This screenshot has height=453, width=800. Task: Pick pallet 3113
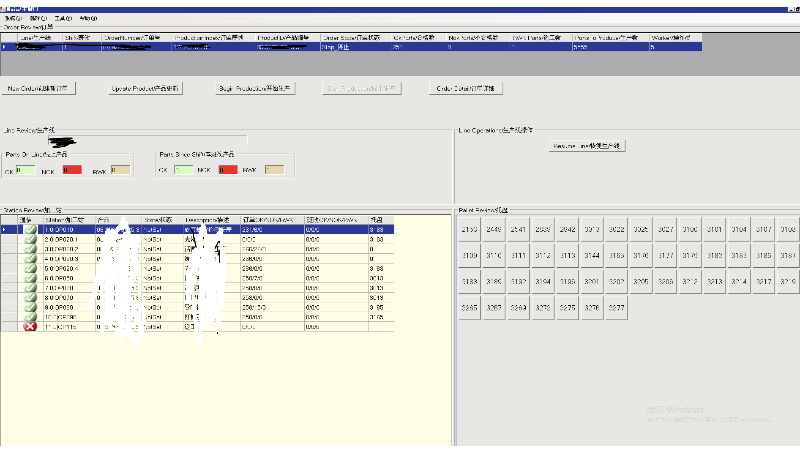567,256
